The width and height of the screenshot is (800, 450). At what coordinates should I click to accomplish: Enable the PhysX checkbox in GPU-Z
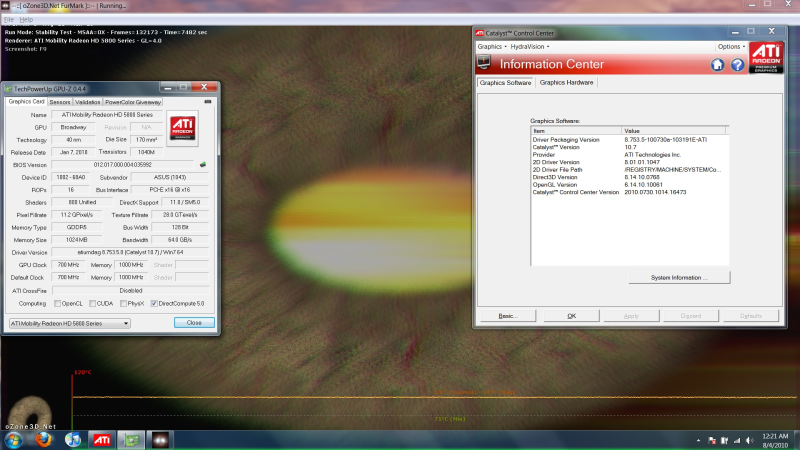pos(123,304)
